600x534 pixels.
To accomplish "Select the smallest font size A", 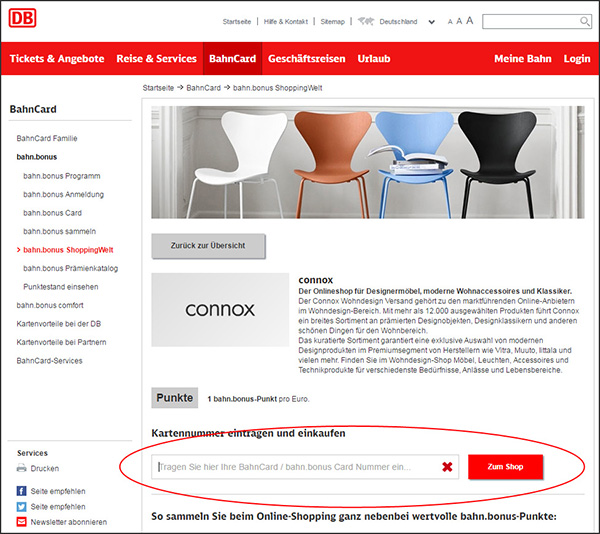I will click(450, 22).
